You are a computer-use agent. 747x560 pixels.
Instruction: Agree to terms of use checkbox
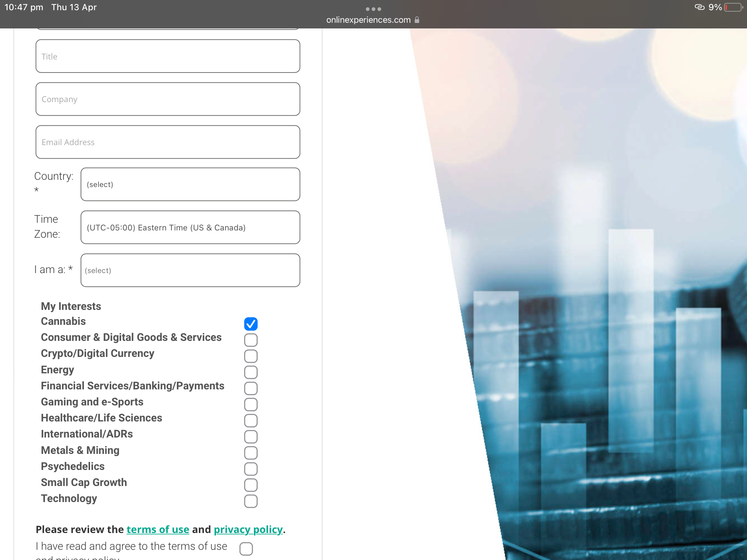[x=246, y=548]
